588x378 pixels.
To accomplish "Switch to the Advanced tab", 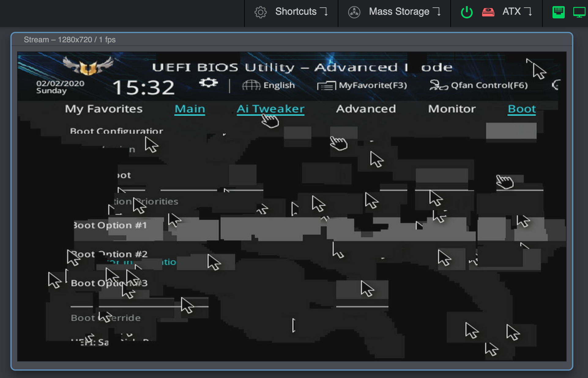I will [x=366, y=109].
